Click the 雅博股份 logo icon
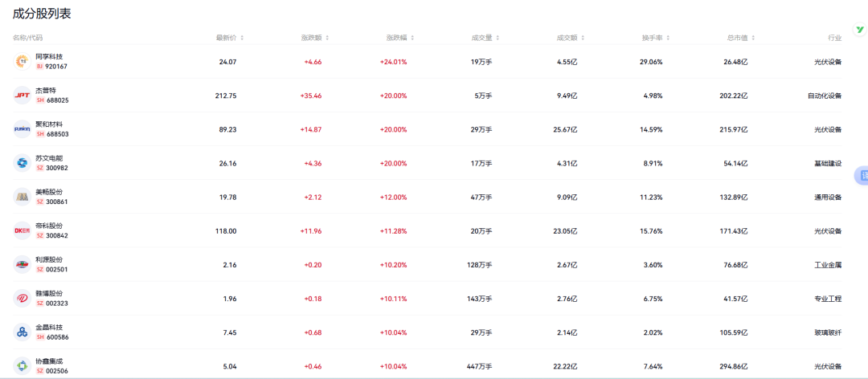 point(22,298)
